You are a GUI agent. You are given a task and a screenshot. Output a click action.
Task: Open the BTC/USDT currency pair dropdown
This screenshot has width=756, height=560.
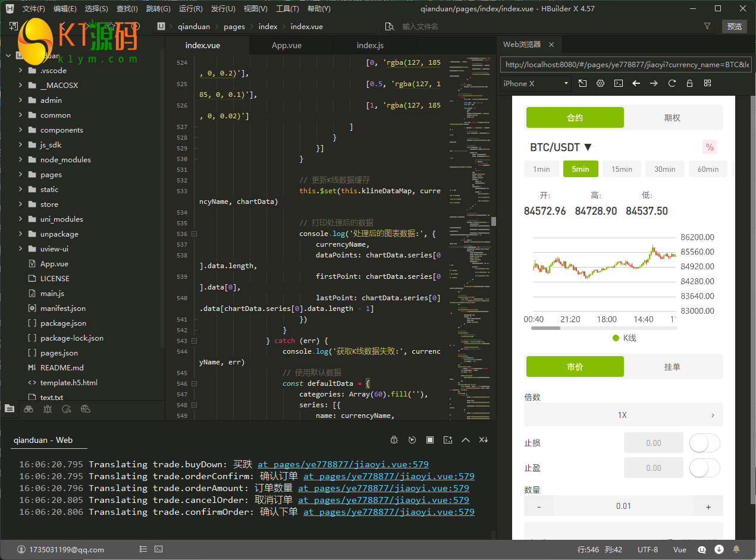click(561, 147)
